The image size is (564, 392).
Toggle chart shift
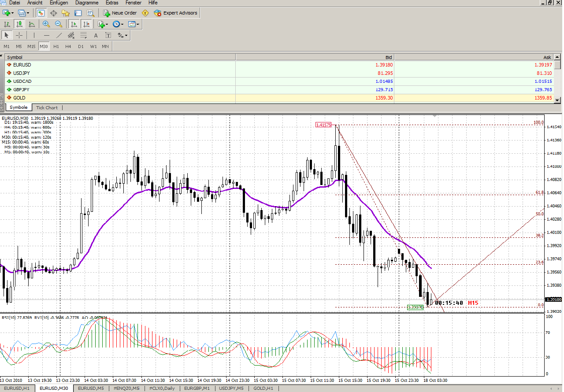86,24
